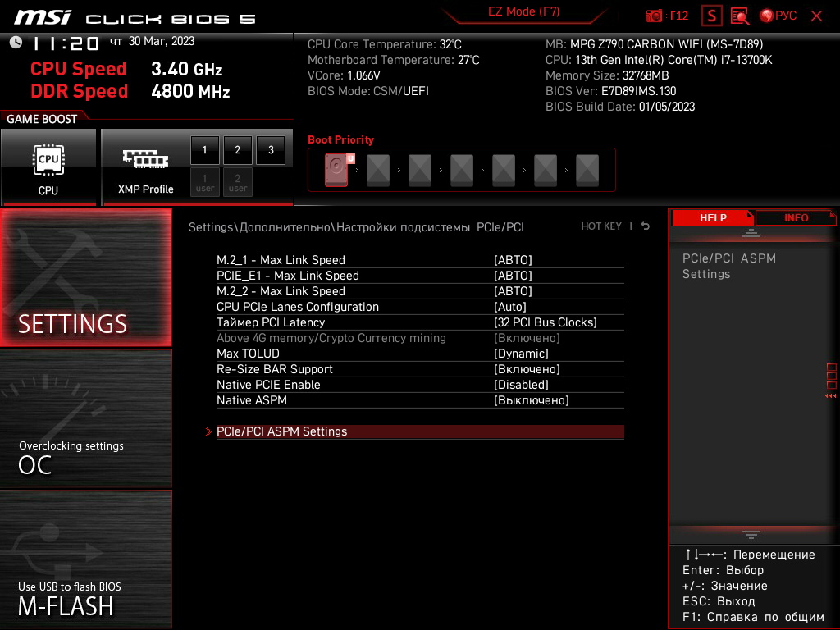Click the clock icon beside the time

[x=16, y=43]
